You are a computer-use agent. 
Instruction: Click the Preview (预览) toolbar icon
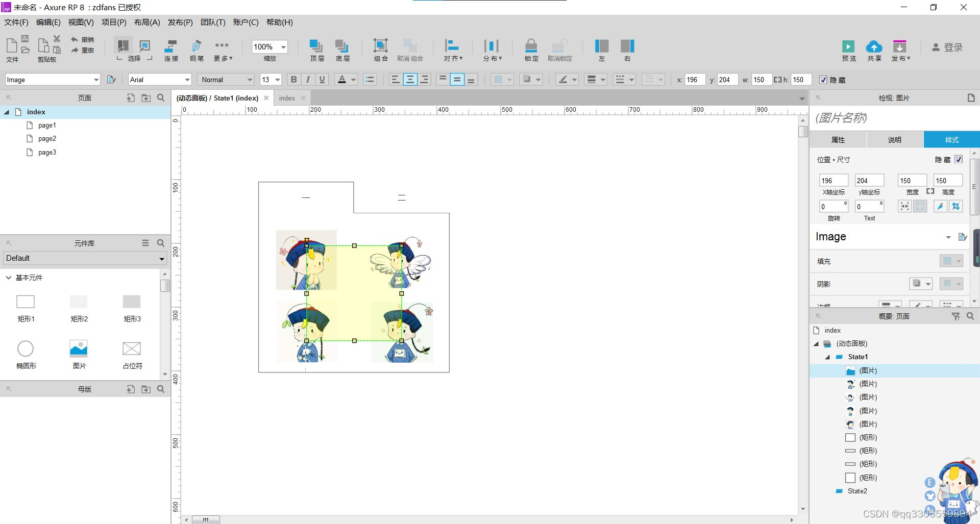click(x=848, y=46)
